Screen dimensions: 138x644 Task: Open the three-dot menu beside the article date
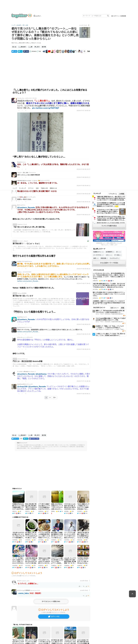click(x=89, y=25)
